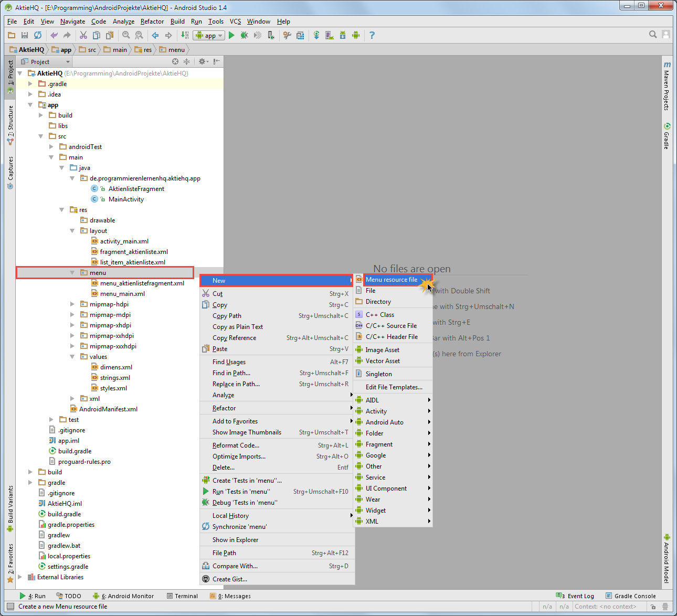Click the Help question mark icon

pyautogui.click(x=372, y=35)
